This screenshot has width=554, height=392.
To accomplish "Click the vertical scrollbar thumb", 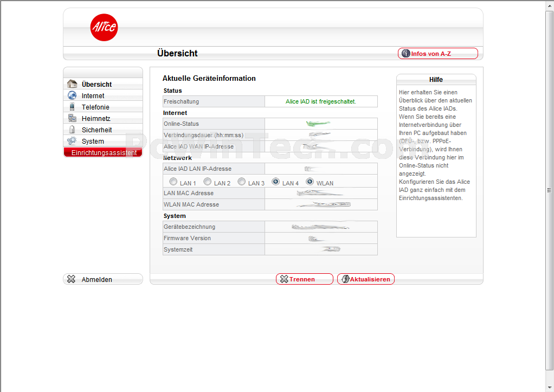I will 550,190.
